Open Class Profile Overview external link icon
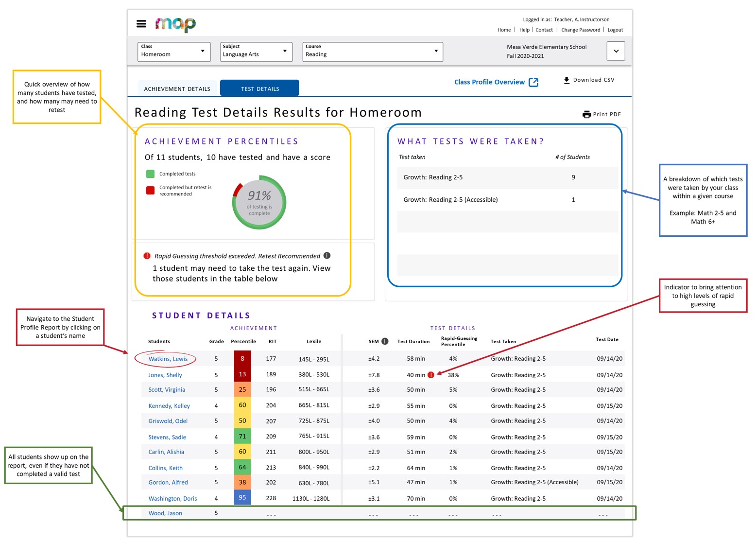 pos(533,82)
